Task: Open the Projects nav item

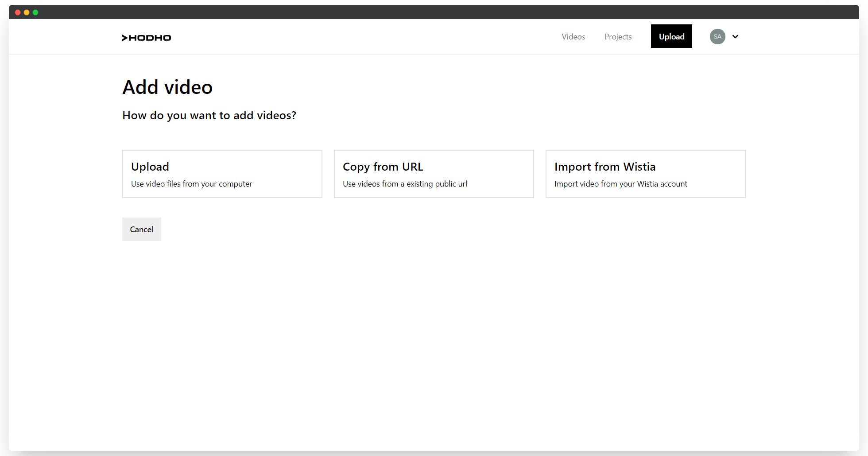Action: pyautogui.click(x=618, y=37)
